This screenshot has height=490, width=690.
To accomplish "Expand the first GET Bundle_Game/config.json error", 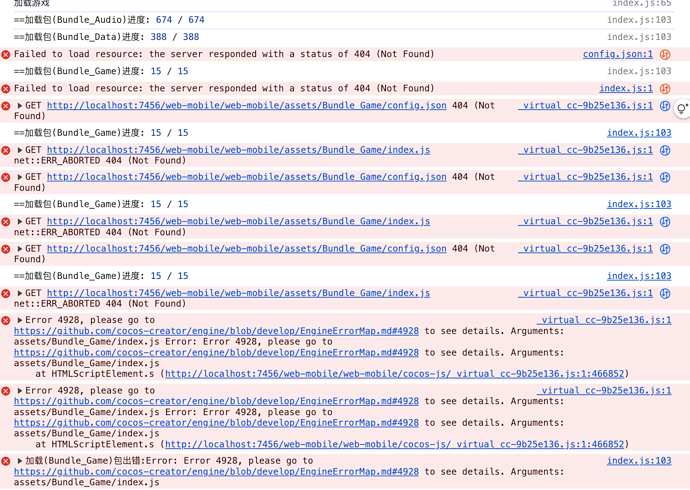I will point(20,106).
